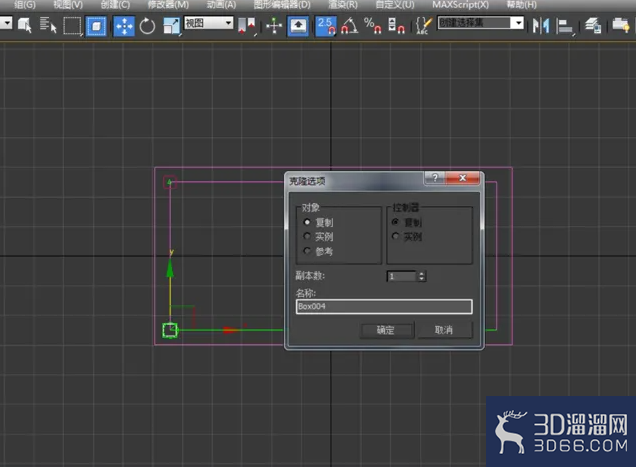This screenshot has width=636, height=467.
Task: Toggle the Percent Snap icon
Action: (372, 26)
